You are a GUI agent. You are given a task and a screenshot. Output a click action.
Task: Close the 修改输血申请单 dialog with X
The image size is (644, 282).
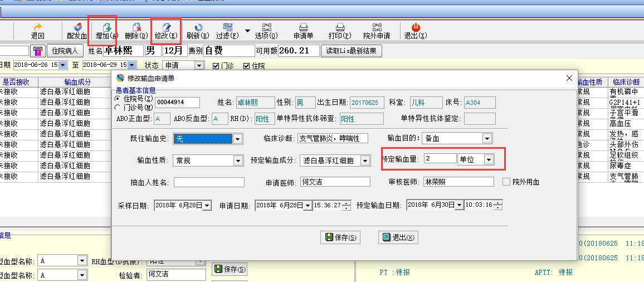pos(569,78)
